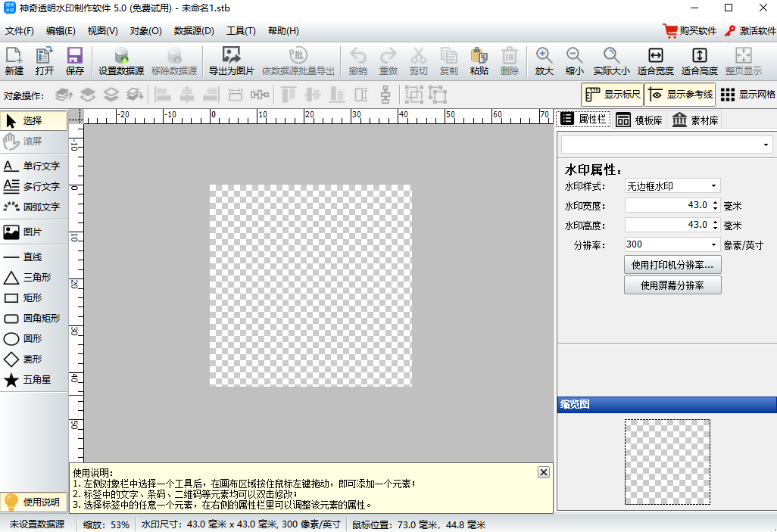Click Use Printer Resolution (使用打印机分辨率) button
Image resolution: width=777 pixels, height=532 pixels.
(672, 265)
